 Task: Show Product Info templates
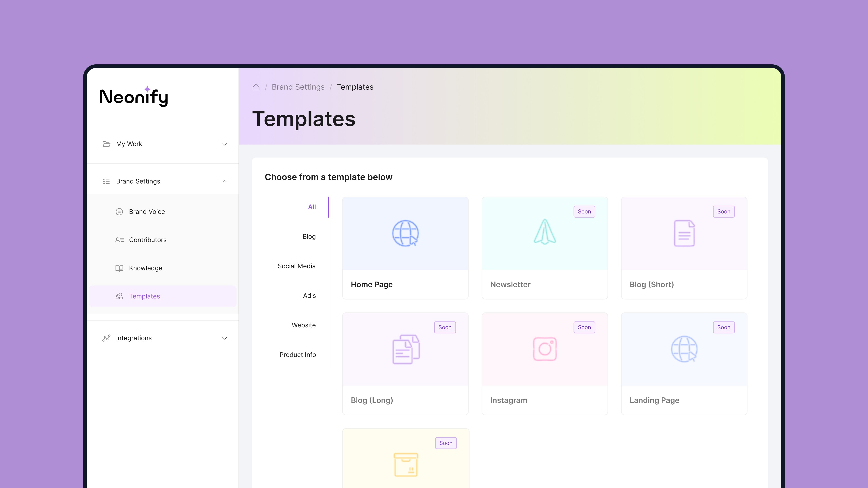coord(297,355)
